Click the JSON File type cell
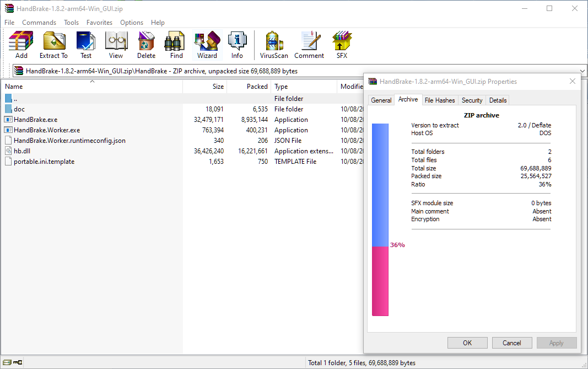 [x=288, y=141]
